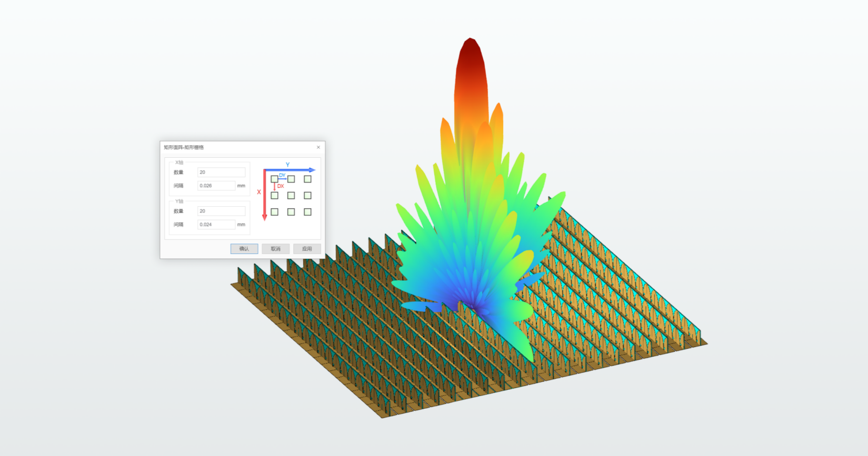Viewport: 868px width, 456px height.
Task: Click the bottom-right square in grid diagram
Action: tap(308, 212)
